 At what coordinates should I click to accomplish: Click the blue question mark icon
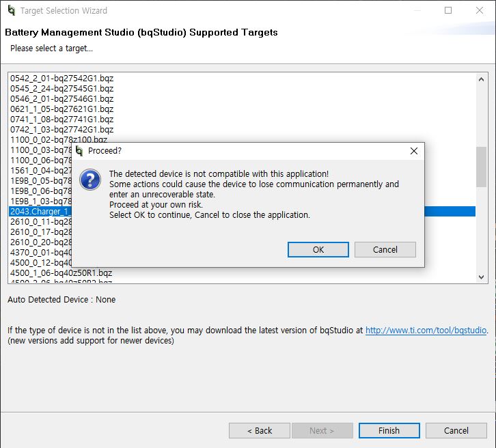[x=91, y=180]
